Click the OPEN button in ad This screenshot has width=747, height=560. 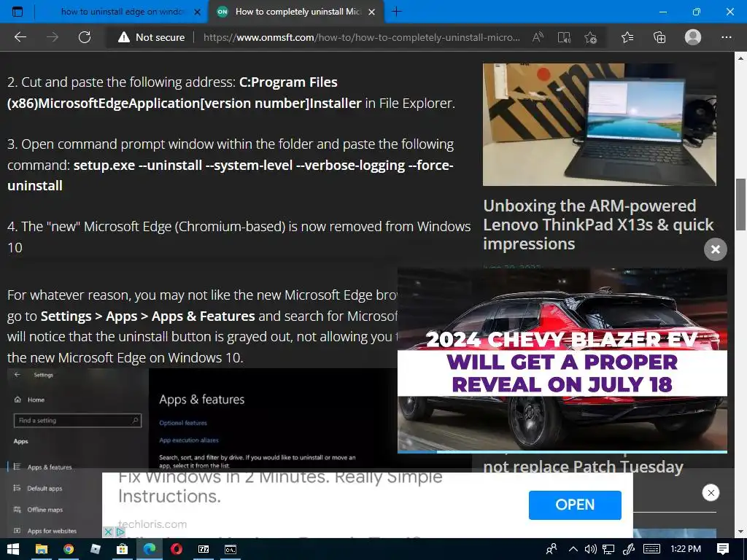click(575, 505)
